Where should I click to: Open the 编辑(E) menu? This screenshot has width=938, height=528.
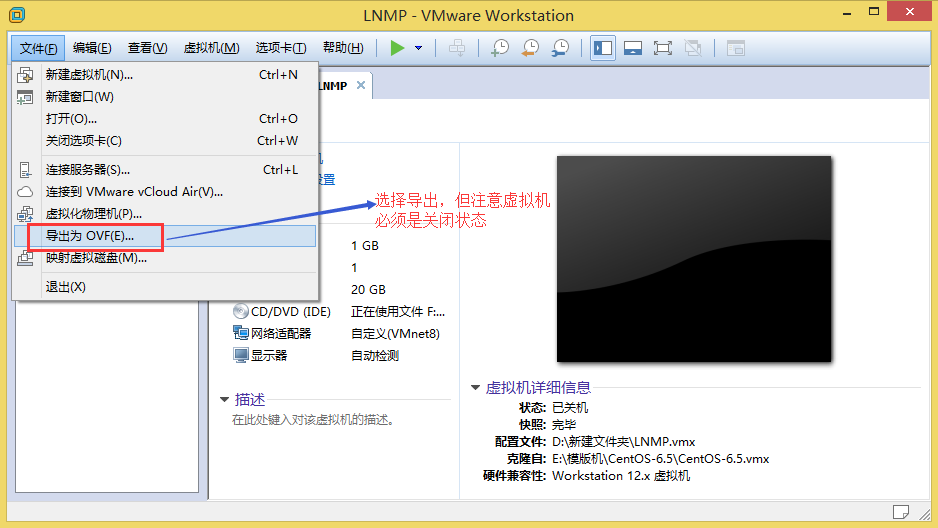point(92,48)
